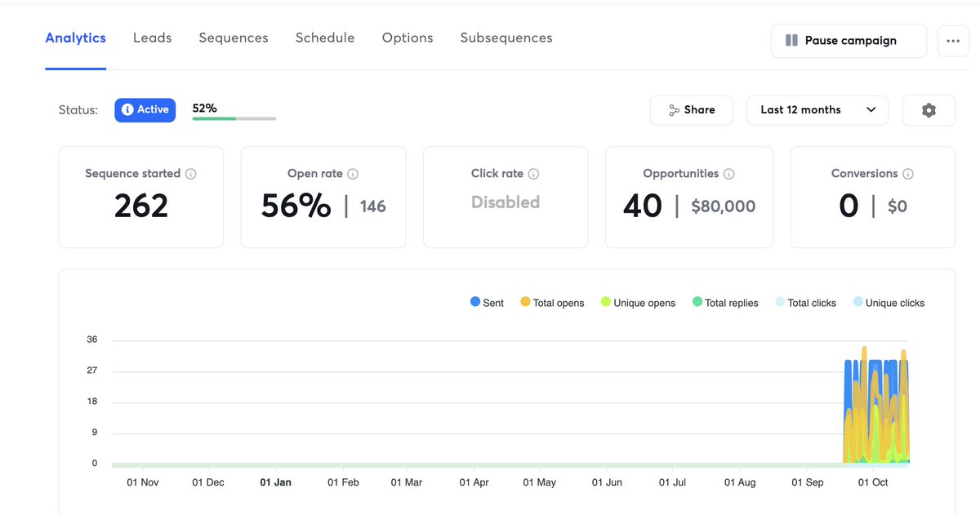Click the Share button
Viewport: 980px width, 515px height.
(x=692, y=110)
